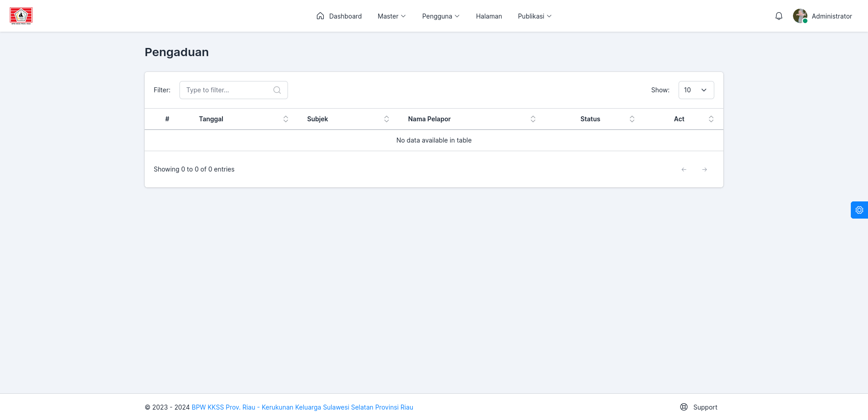
Task: Open the notification bell
Action: (778, 16)
